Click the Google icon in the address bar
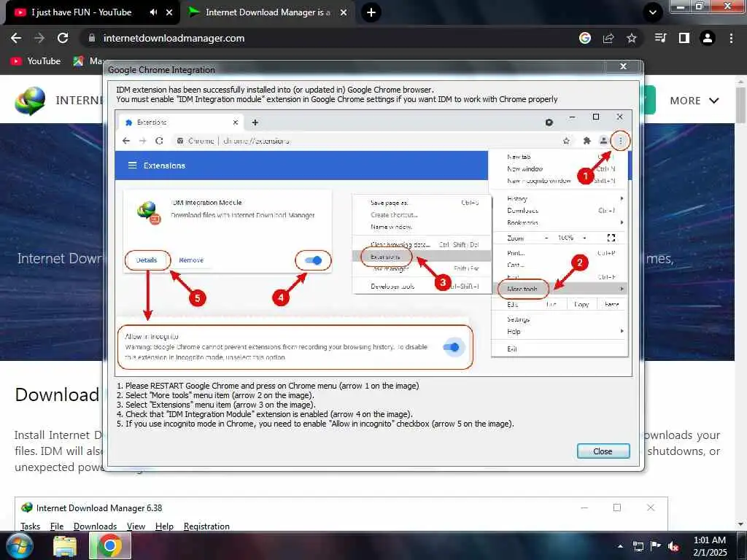Viewport: 747px width, 560px height. 585,38
